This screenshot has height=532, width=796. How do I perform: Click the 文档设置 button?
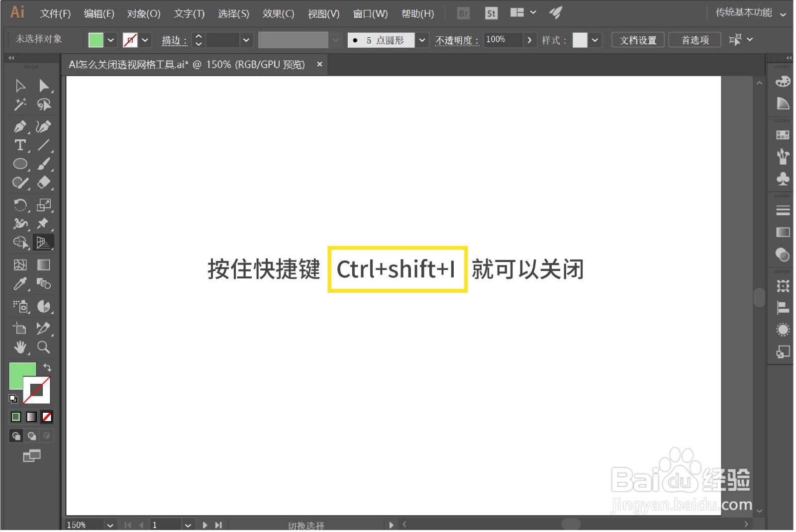tap(638, 40)
